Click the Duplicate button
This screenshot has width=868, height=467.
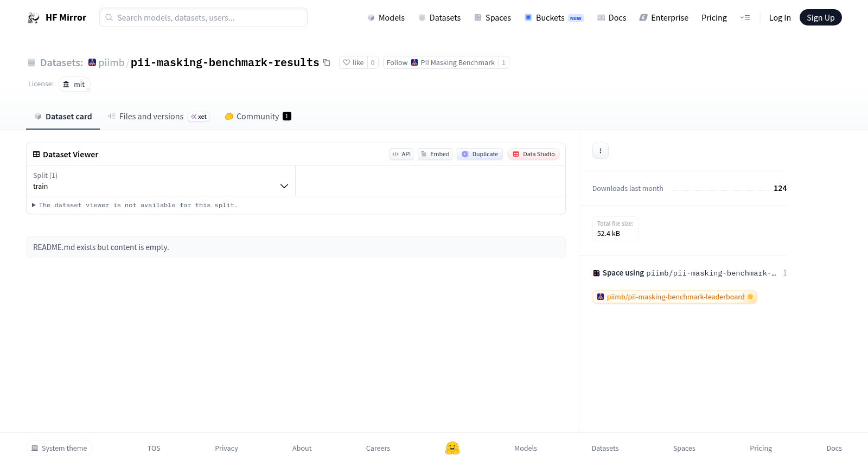(480, 154)
